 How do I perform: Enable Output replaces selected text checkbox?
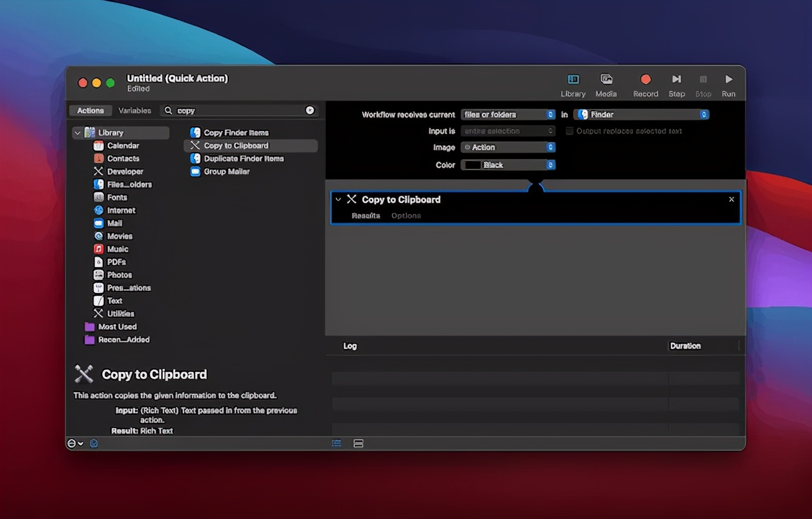570,131
